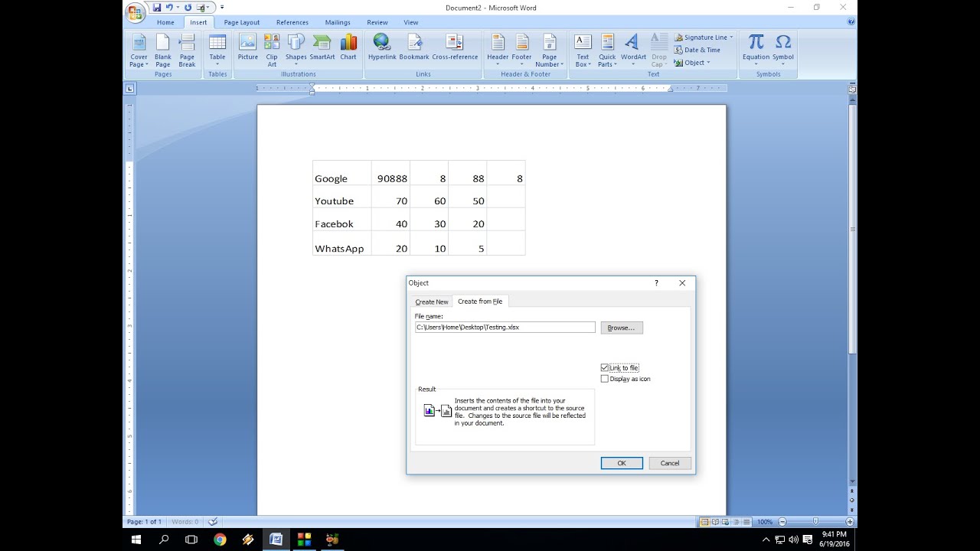
Task: Click the zoom slider handle
Action: [816, 522]
